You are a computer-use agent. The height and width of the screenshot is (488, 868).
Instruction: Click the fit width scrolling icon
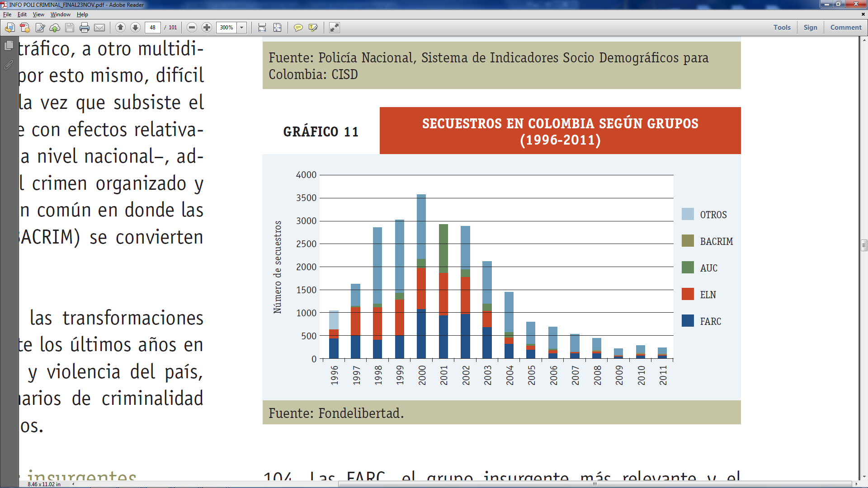click(x=262, y=28)
